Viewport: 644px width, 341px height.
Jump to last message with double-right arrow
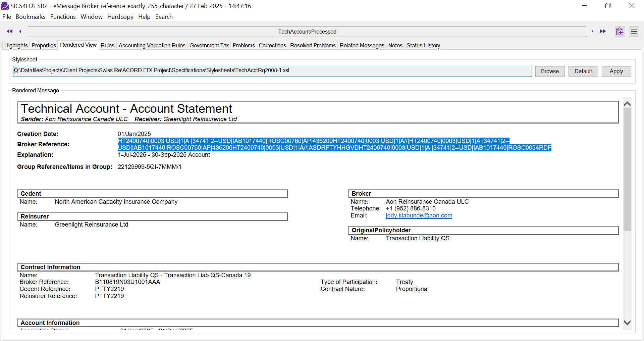[x=603, y=31]
